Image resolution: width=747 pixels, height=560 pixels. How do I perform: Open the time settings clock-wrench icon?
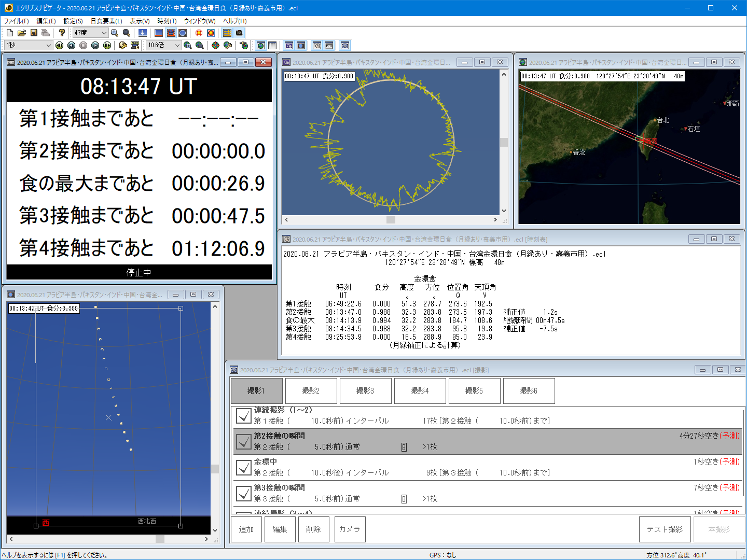click(x=123, y=46)
